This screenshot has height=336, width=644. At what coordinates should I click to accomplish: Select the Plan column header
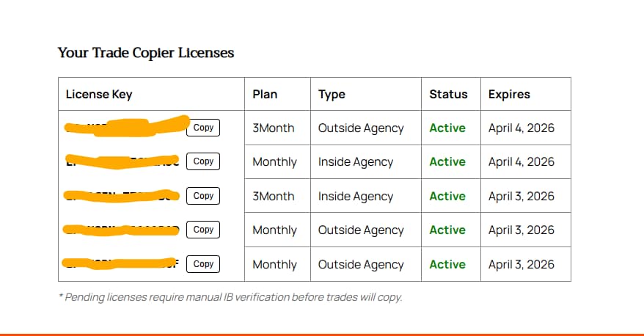coord(265,94)
